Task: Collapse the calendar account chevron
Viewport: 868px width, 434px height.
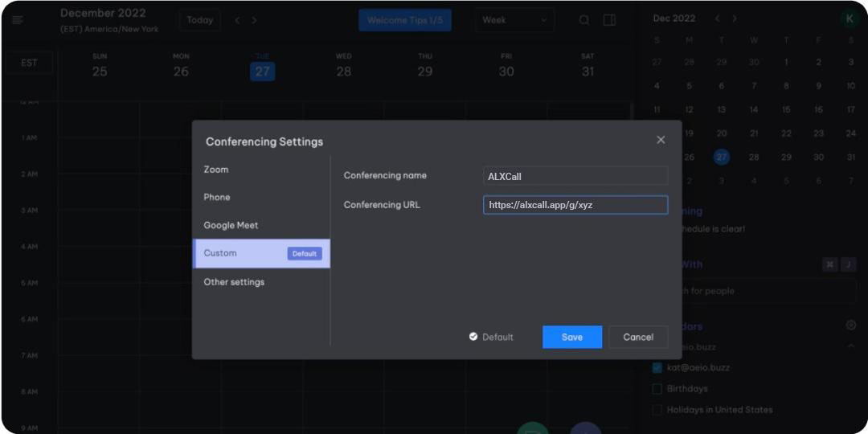Action: click(850, 346)
